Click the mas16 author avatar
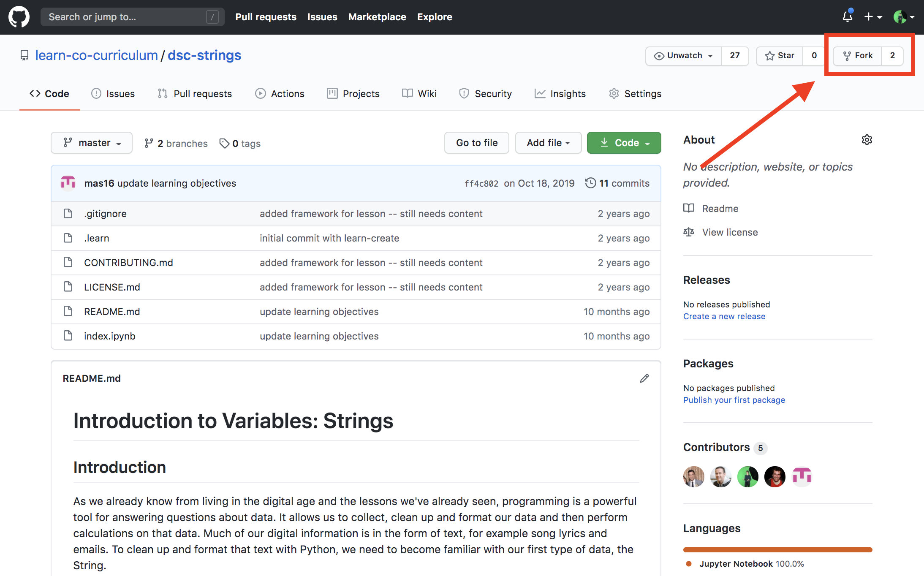 click(x=68, y=183)
